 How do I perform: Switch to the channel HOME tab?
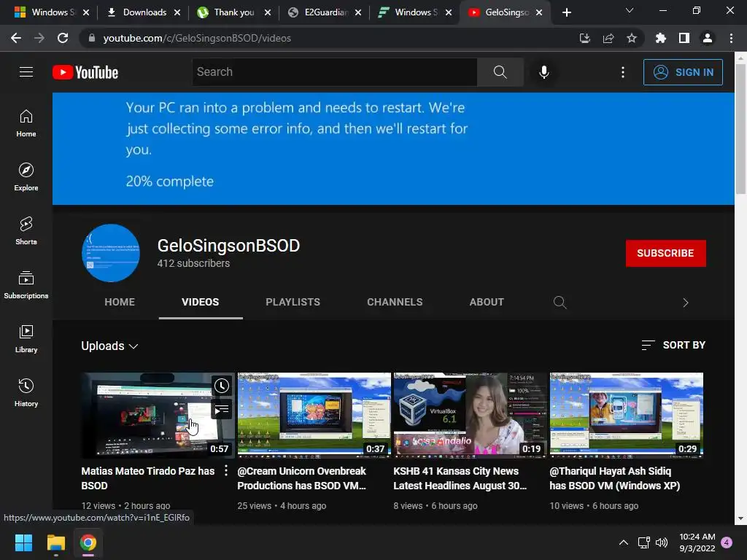120,302
